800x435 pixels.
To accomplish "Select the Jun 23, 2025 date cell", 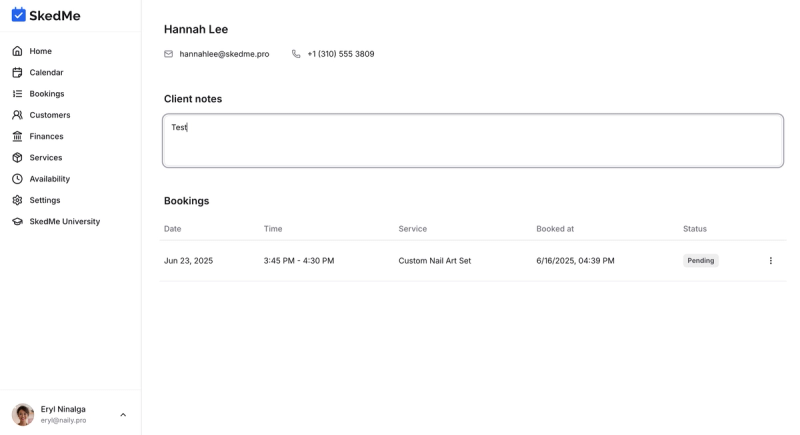I will (188, 261).
